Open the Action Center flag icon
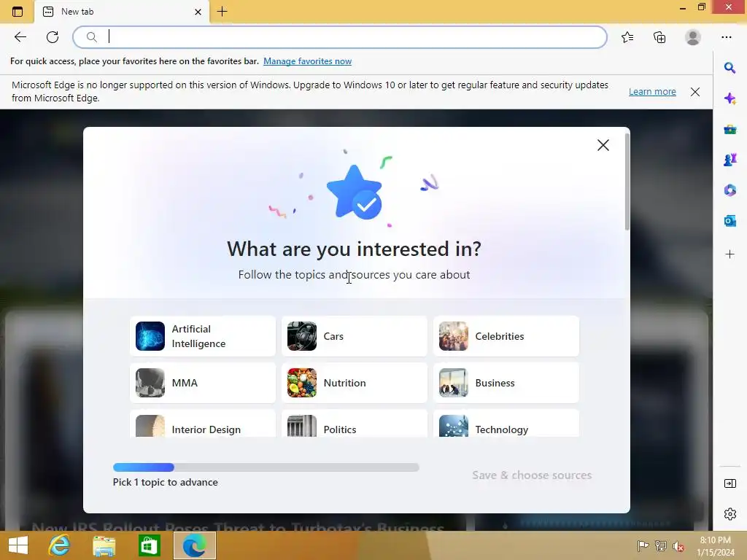Screen dimensions: 747x560 coord(643,545)
